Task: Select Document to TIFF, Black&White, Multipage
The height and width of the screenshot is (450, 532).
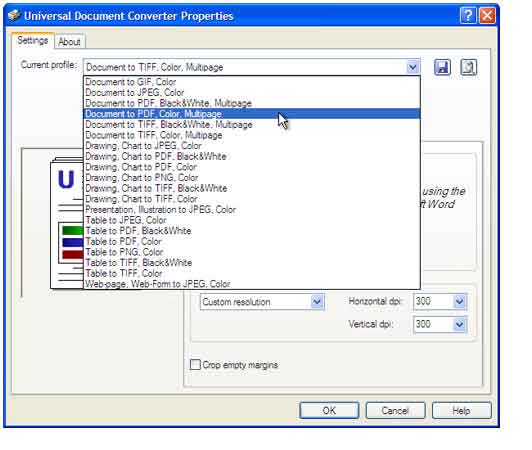Action: pyautogui.click(x=252, y=124)
